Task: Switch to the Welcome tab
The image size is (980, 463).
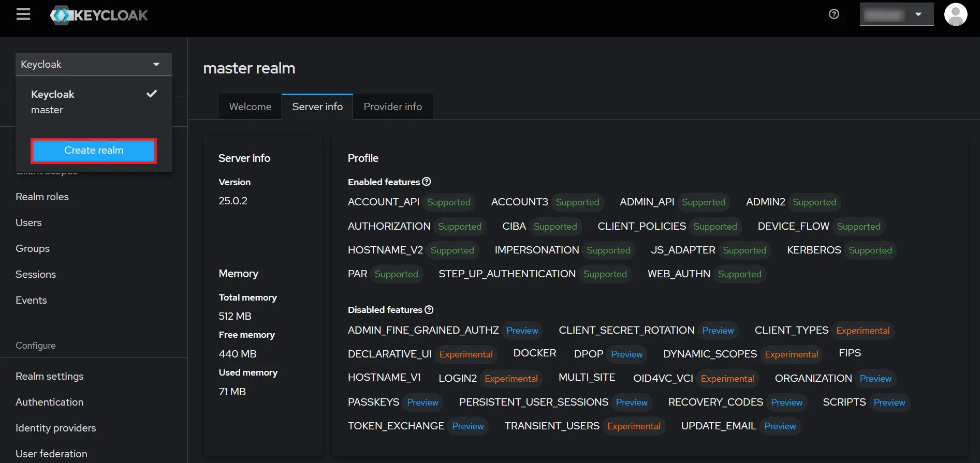Action: (250, 107)
